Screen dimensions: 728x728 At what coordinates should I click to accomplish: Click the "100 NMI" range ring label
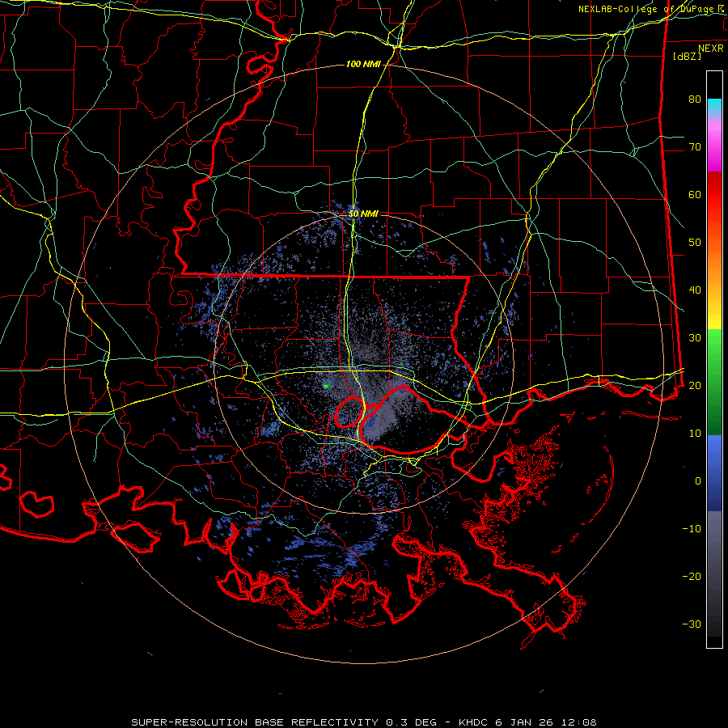pos(363,64)
